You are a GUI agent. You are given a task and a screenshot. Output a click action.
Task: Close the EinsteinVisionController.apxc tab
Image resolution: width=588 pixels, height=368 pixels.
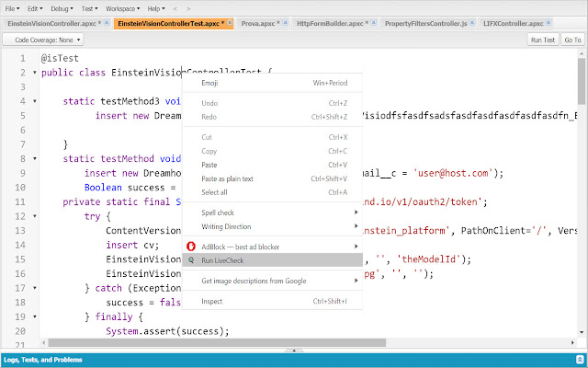[106, 21]
